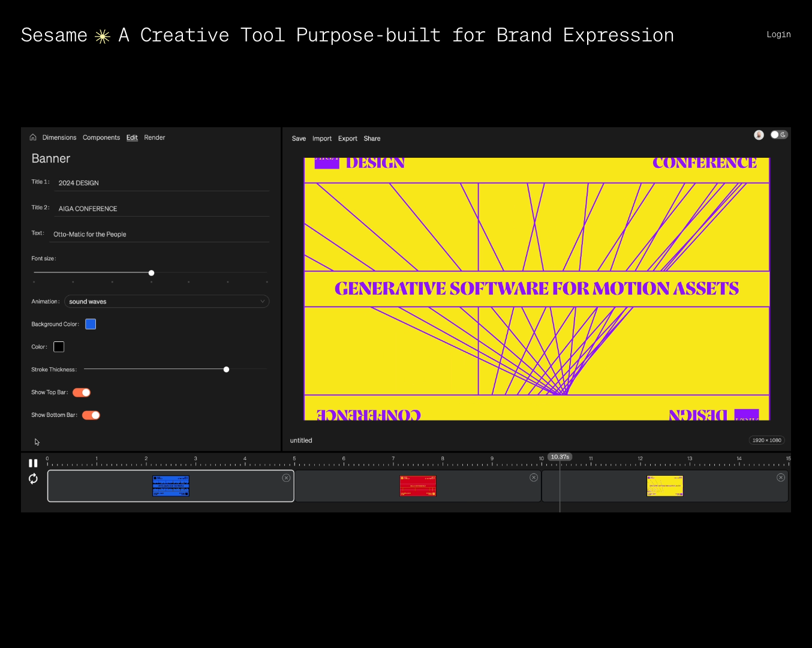Remove the red clip from the timeline

click(534, 477)
